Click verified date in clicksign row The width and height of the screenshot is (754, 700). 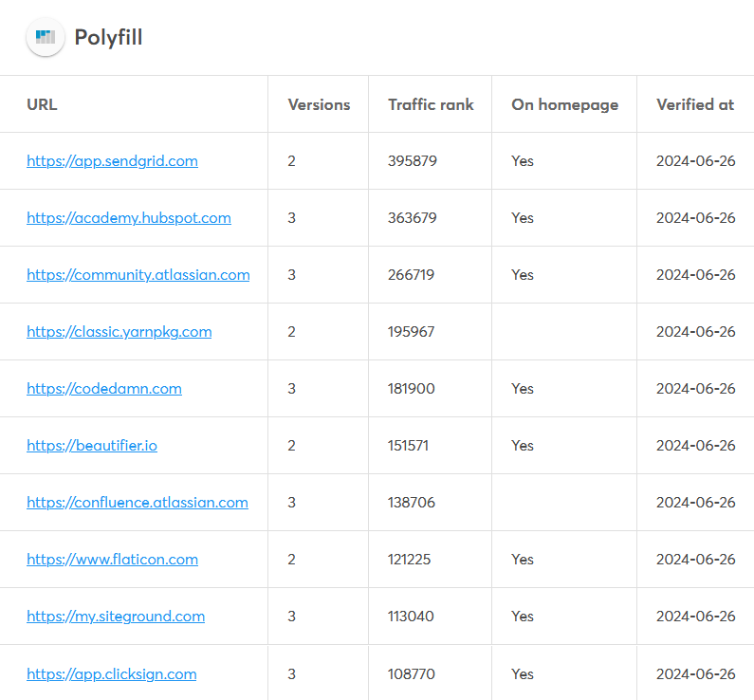(x=696, y=674)
